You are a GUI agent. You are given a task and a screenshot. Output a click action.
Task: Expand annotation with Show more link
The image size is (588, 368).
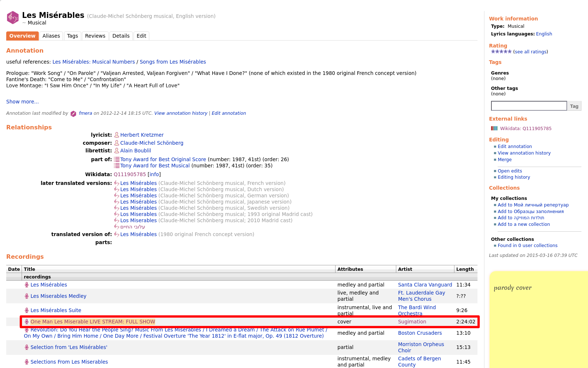coord(22,102)
